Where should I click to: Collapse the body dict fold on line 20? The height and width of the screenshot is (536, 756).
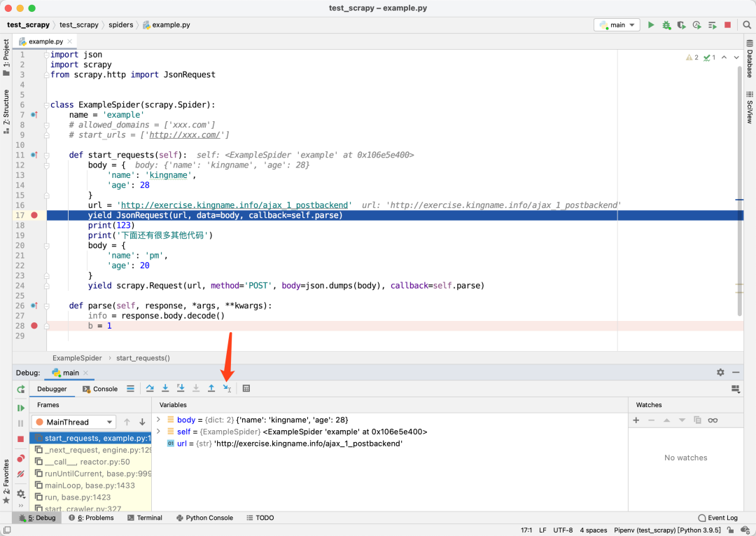point(47,245)
